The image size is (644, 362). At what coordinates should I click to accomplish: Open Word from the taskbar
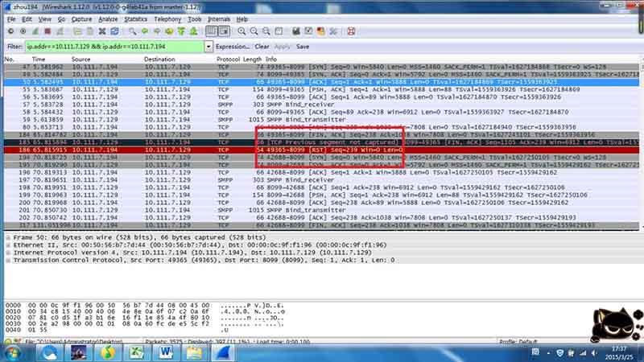click(x=166, y=353)
